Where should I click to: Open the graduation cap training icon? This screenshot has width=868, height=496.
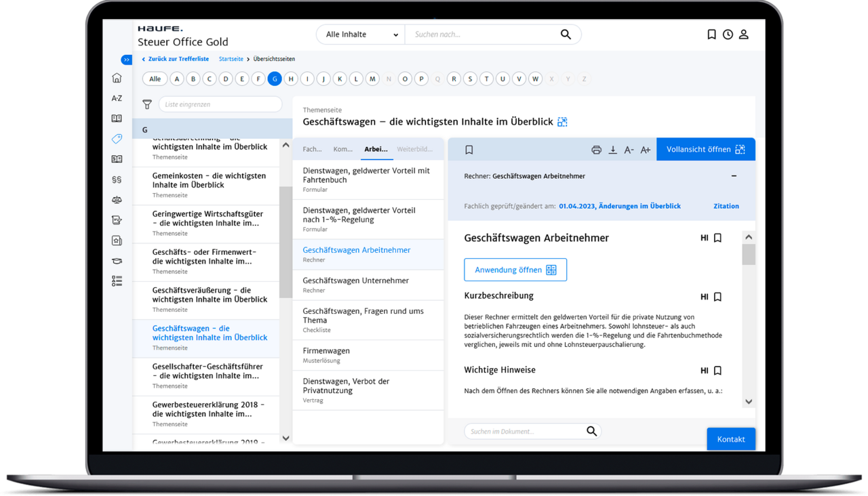(x=117, y=261)
